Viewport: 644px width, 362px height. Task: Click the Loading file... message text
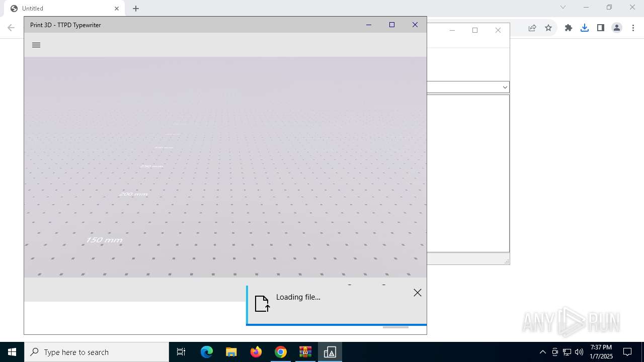(298, 297)
